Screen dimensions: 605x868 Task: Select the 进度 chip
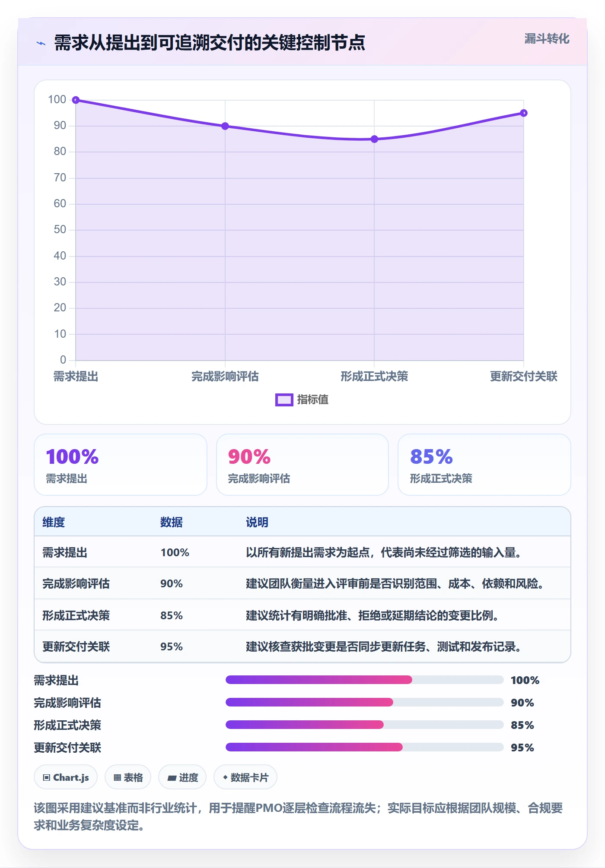(182, 777)
